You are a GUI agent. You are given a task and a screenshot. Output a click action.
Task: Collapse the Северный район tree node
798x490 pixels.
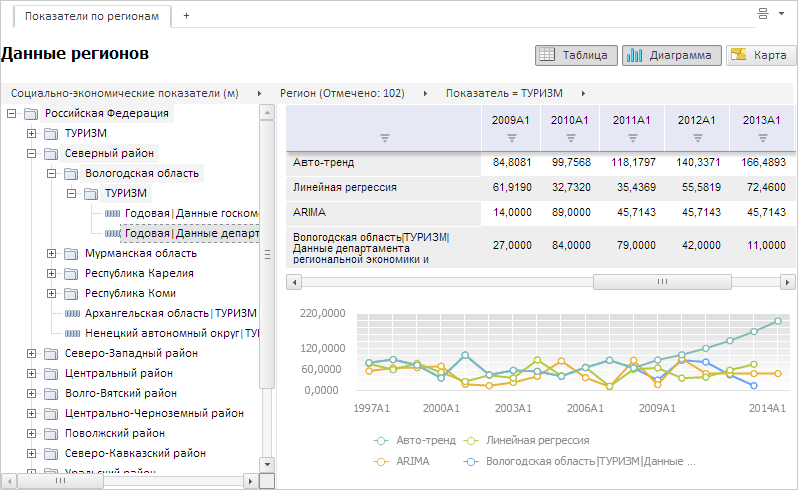pyautogui.click(x=32, y=154)
